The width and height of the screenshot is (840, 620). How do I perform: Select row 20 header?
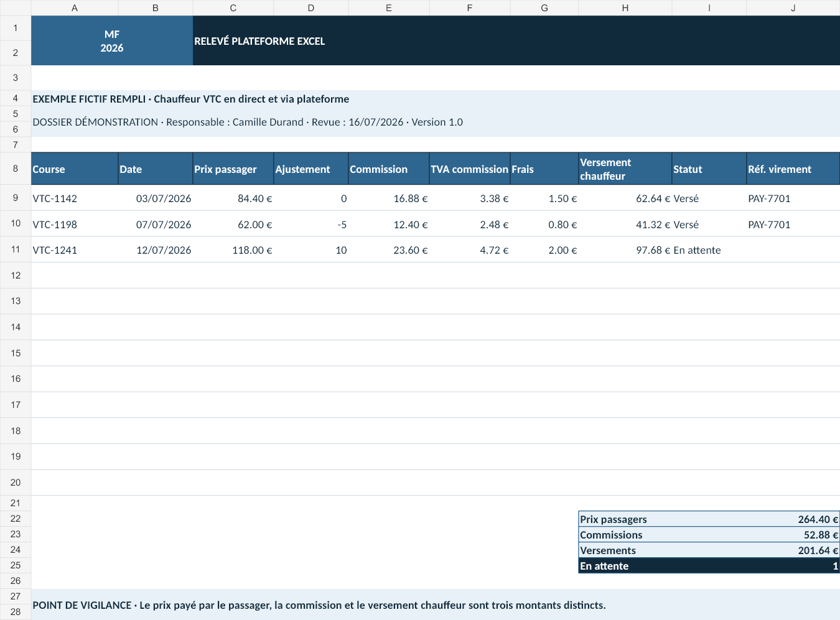tap(16, 483)
